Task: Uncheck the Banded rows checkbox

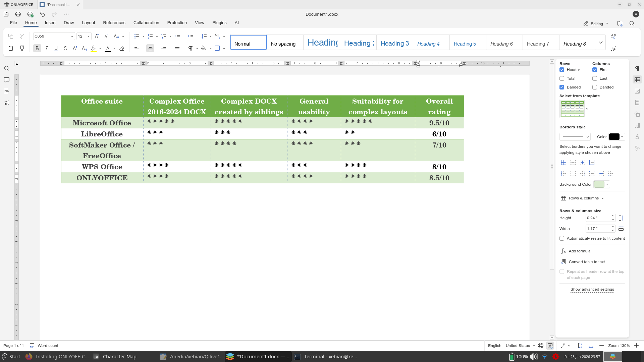Action: click(562, 87)
